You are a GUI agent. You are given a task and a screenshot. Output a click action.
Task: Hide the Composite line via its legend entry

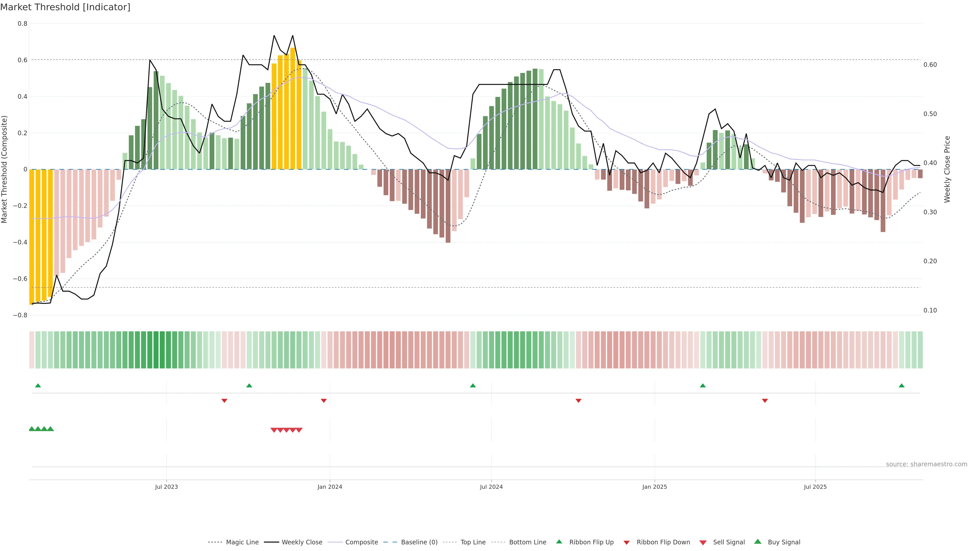[361, 542]
